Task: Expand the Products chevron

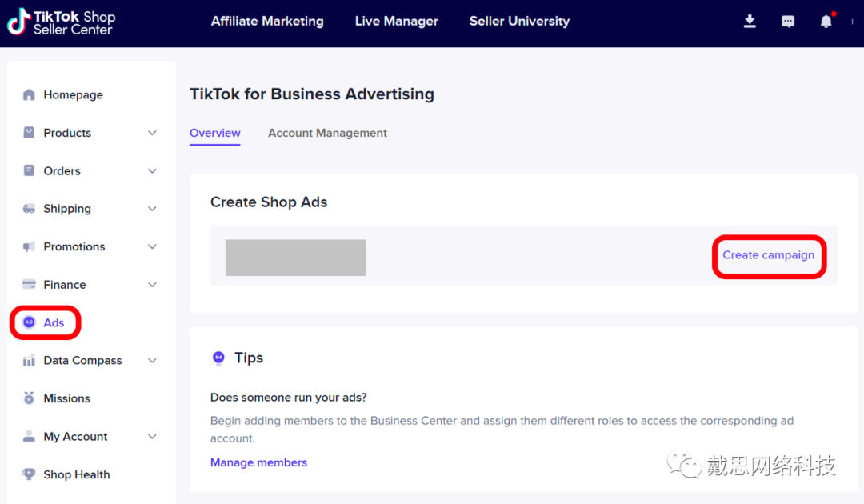Action: coord(153,134)
